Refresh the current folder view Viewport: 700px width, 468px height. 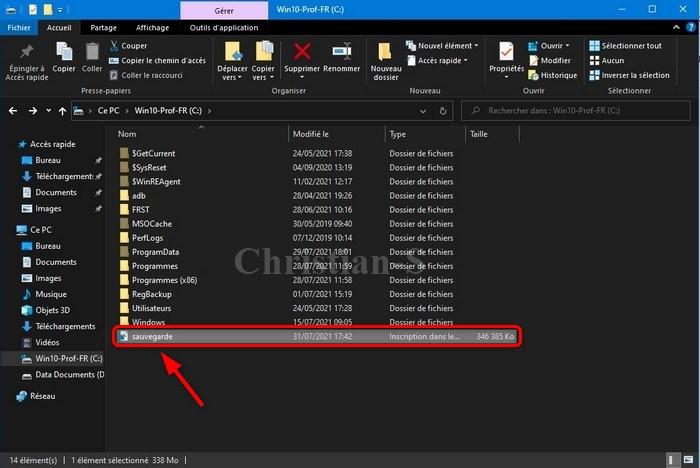443,111
